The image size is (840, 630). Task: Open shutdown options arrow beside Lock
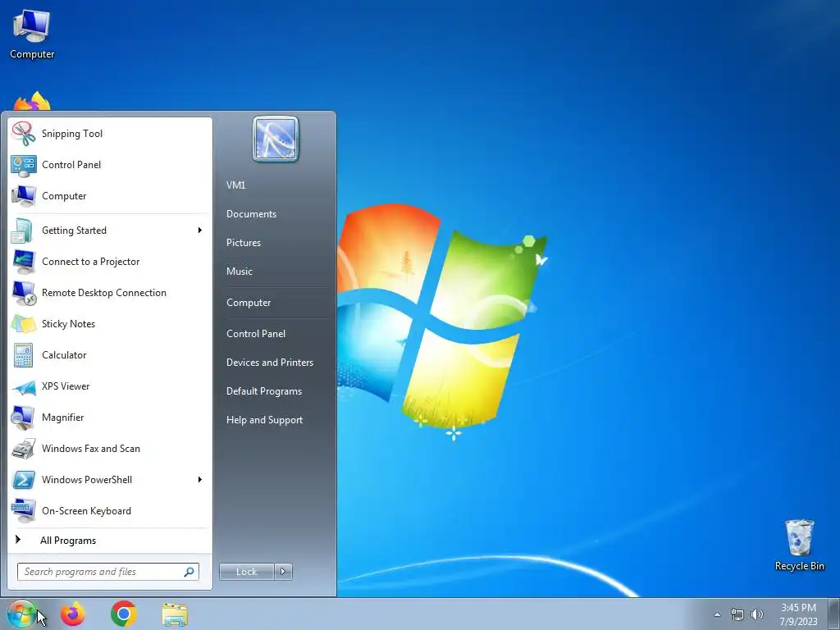pos(283,572)
